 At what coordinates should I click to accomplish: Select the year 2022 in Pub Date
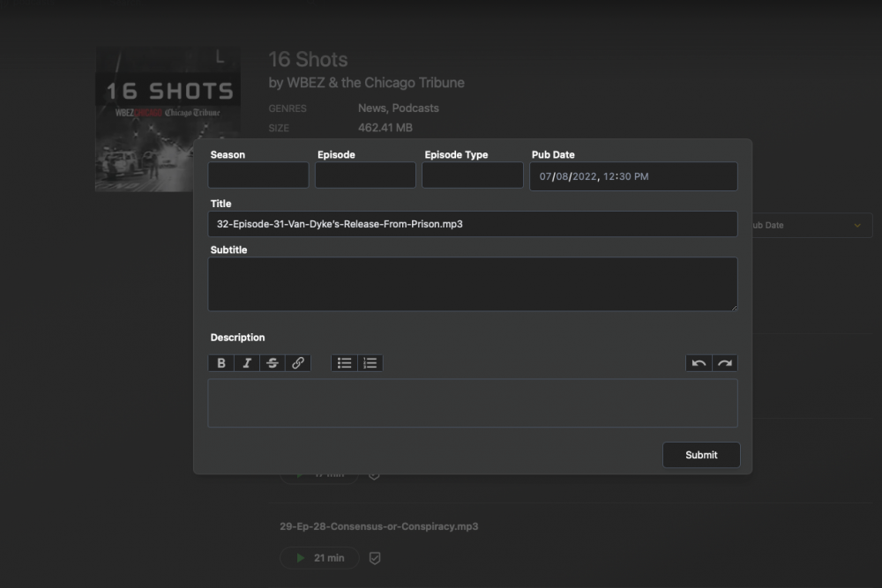585,176
